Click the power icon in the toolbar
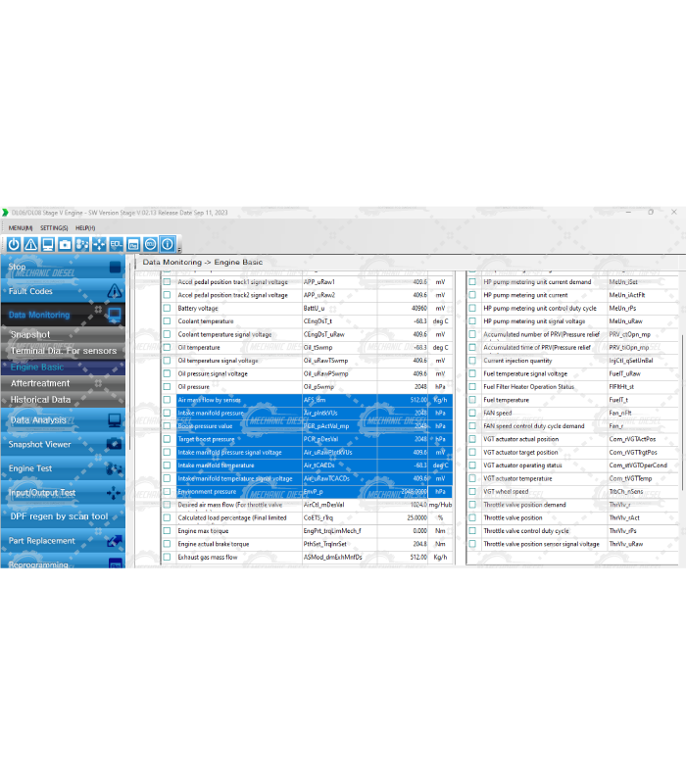This screenshot has height=784, width=686. coord(14,244)
